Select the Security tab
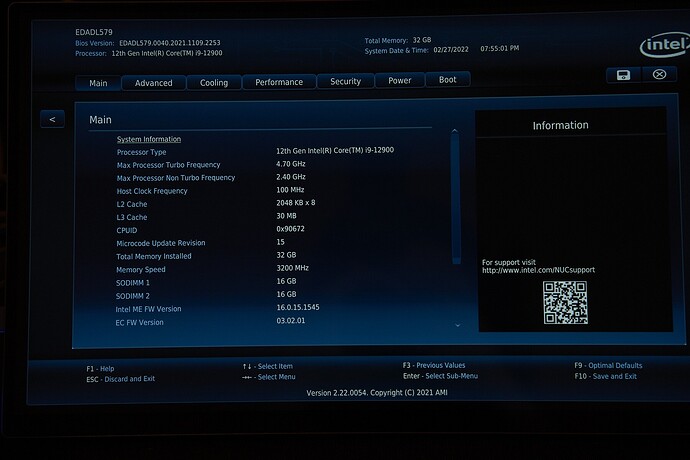 pos(346,82)
